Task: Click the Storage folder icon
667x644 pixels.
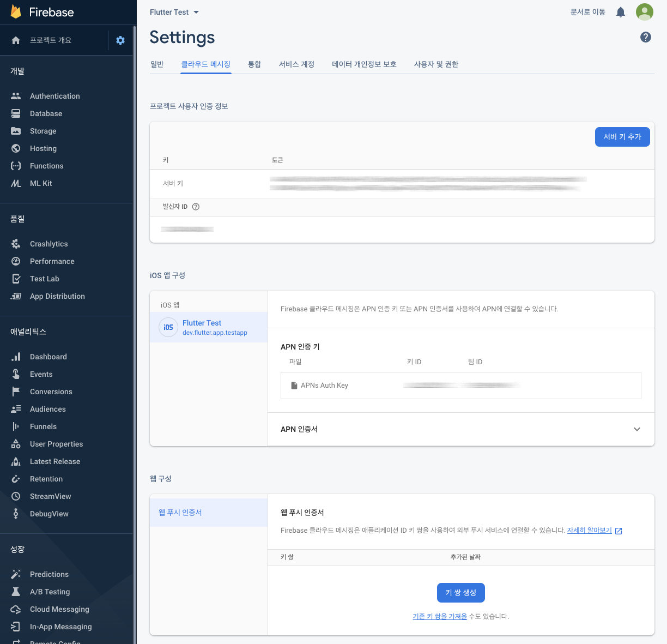Action: [x=16, y=131]
